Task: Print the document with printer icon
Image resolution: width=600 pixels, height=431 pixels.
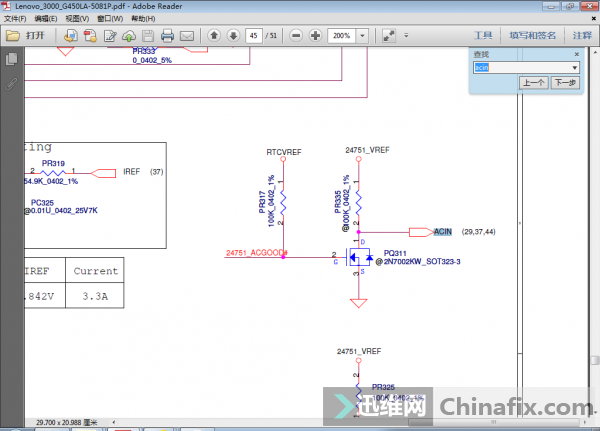Action: [x=167, y=36]
